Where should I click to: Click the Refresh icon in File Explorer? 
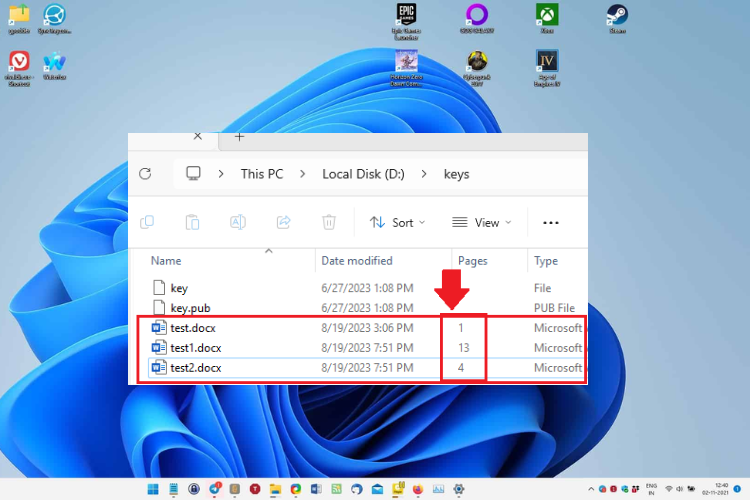point(145,174)
